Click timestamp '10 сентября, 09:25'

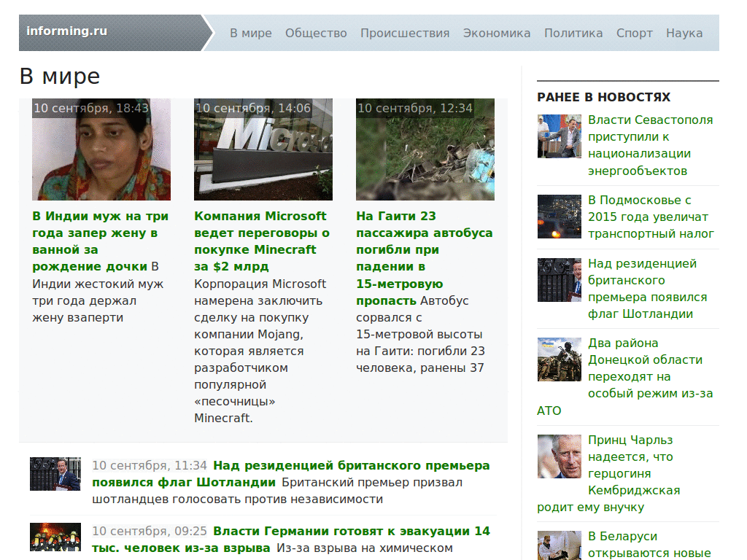(x=150, y=532)
